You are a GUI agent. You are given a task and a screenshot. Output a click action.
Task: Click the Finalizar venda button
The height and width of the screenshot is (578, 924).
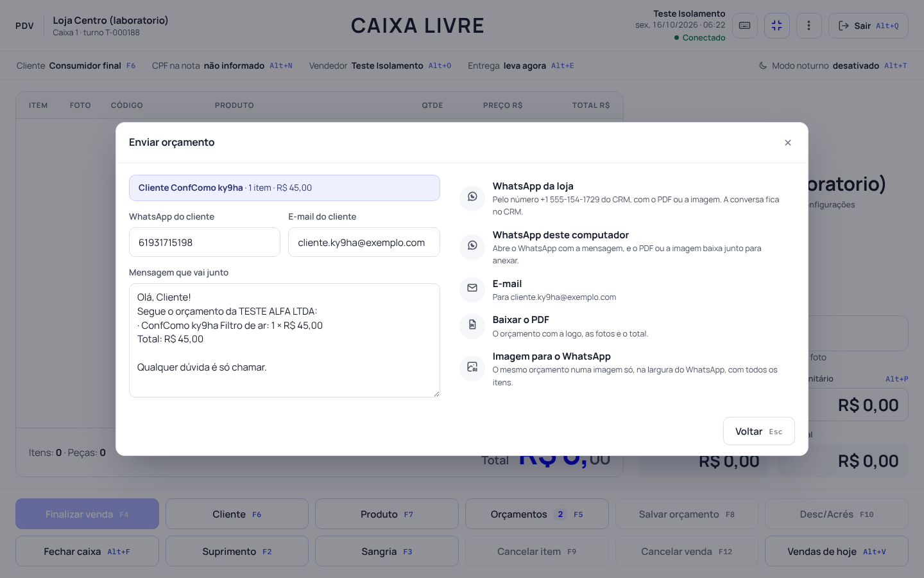[87, 514]
